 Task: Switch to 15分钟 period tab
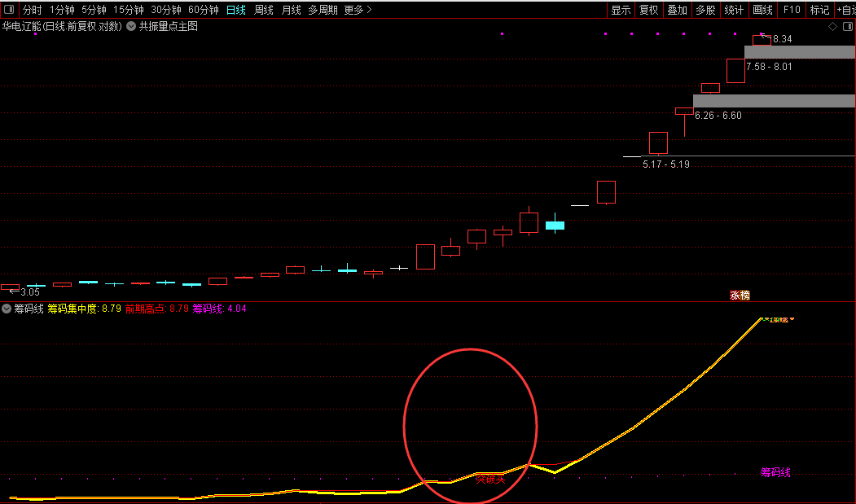point(129,10)
